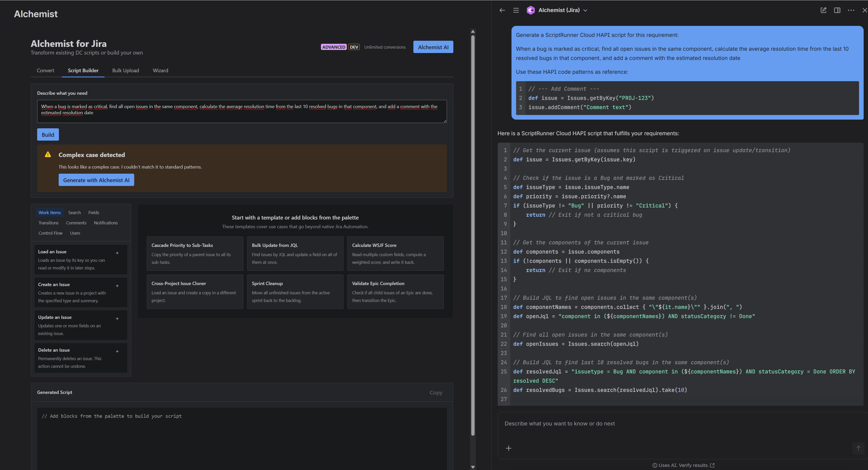This screenshot has height=470, width=868.
Task: Open the Alchemist AI button
Action: pos(433,47)
